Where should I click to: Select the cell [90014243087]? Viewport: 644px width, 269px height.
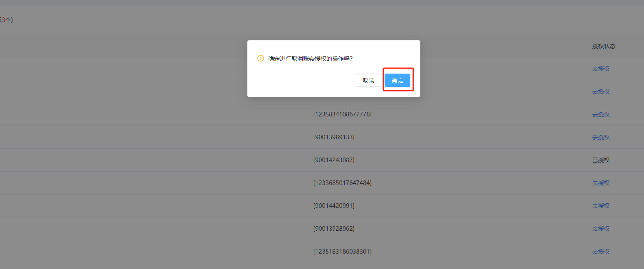tap(334, 160)
